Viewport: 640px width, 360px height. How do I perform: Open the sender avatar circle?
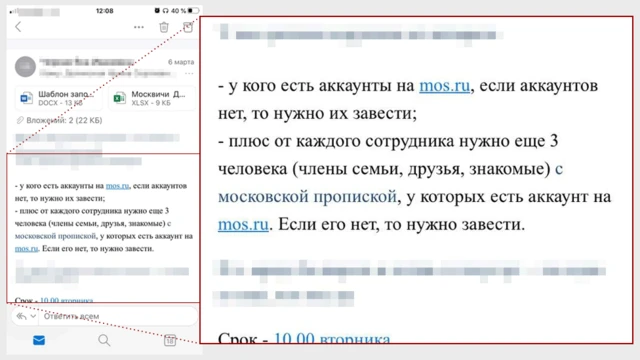pyautogui.click(x=25, y=67)
